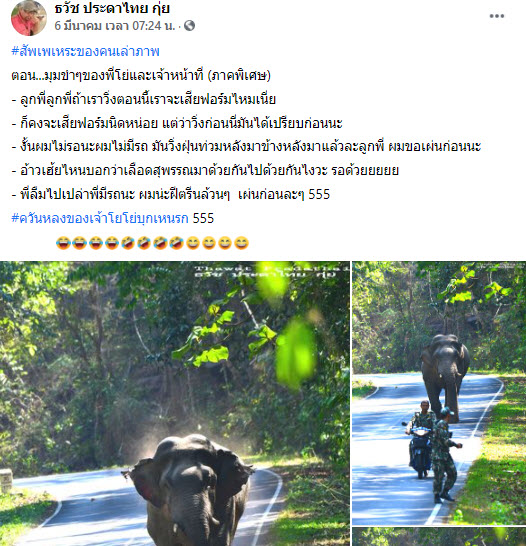
Task: Open the large charging elephant photo
Action: tap(175, 404)
